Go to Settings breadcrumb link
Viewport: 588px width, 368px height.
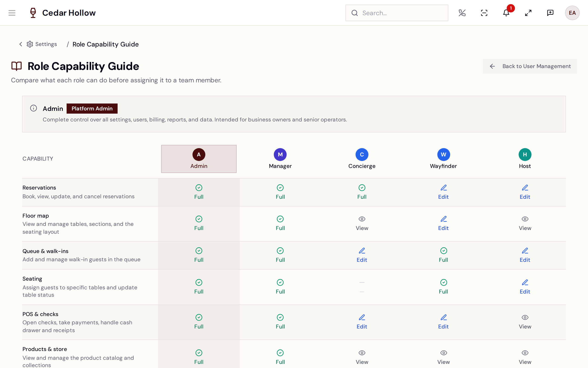(46, 44)
